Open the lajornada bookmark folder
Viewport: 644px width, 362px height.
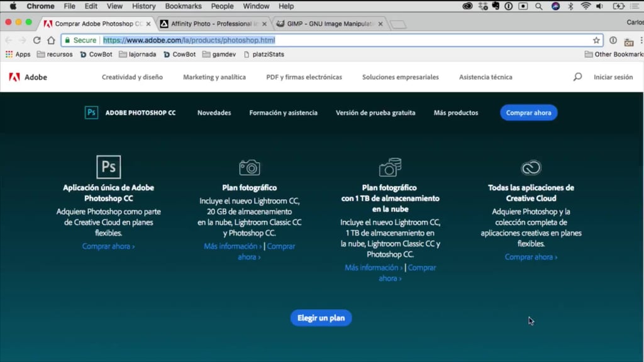[138, 54]
